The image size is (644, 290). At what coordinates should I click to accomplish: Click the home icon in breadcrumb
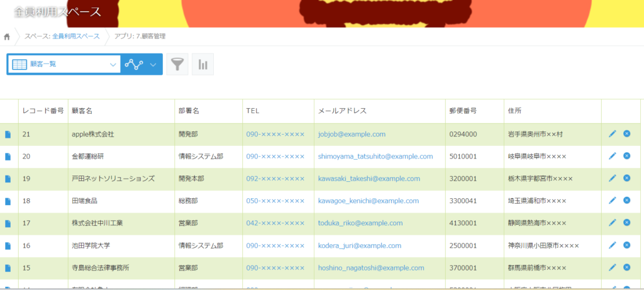(7, 36)
